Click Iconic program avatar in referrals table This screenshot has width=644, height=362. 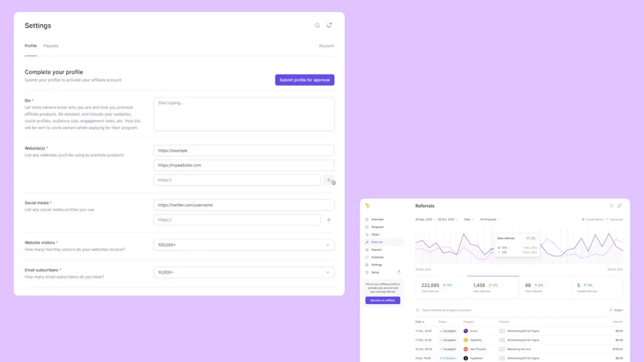(x=466, y=331)
